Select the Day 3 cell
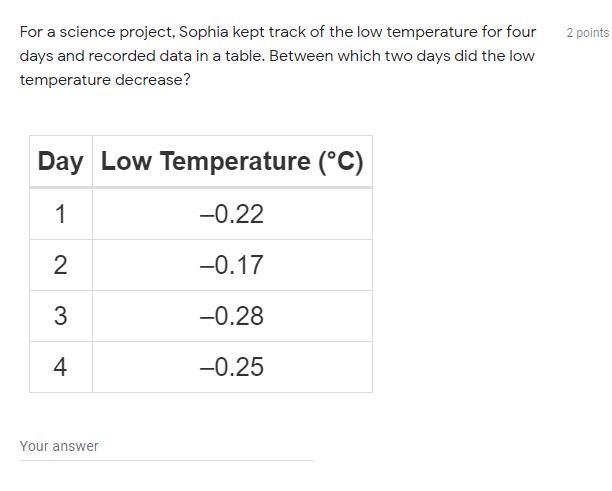The width and height of the screenshot is (612, 491). point(60,316)
